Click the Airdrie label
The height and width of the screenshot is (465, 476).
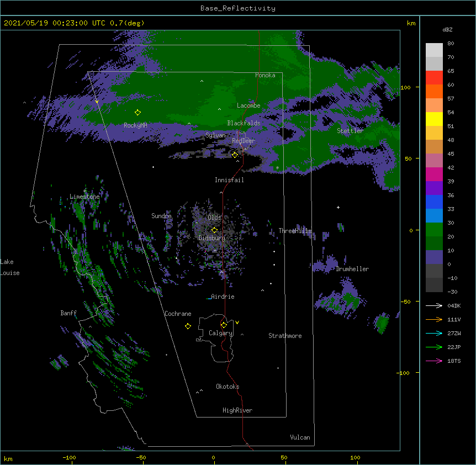pos(223,297)
